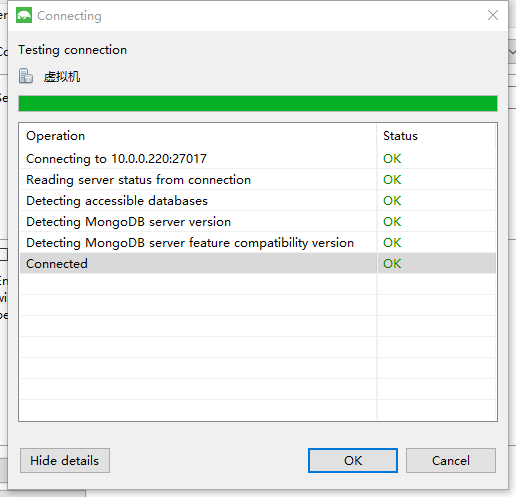Select the Connected row

click(x=258, y=264)
